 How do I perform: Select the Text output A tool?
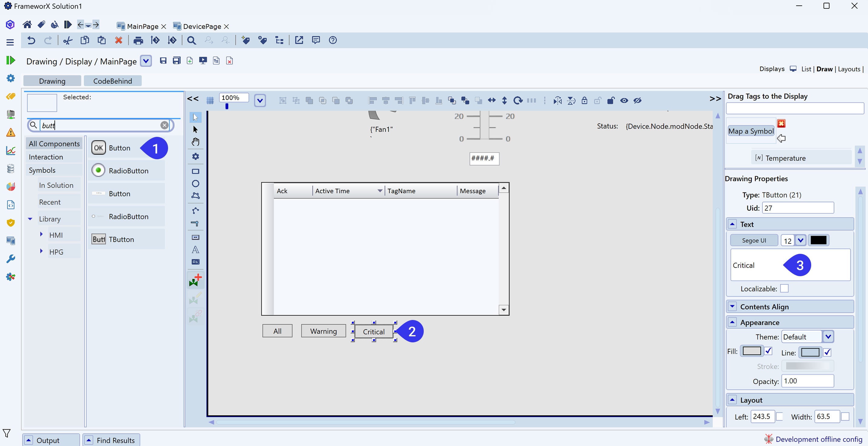click(x=196, y=250)
